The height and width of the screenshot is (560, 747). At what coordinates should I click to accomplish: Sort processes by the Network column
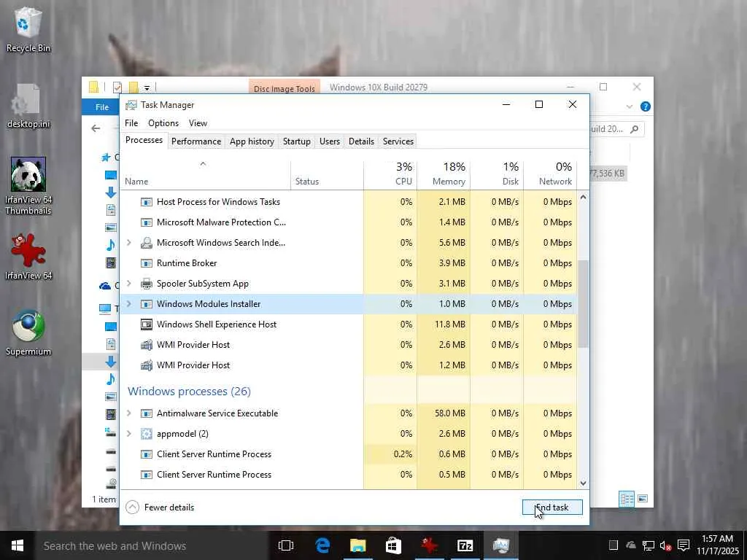point(550,174)
